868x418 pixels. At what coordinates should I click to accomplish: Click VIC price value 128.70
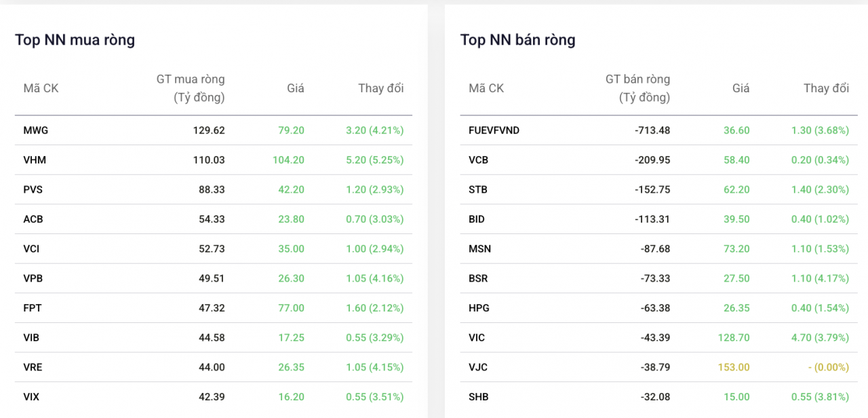736,337
